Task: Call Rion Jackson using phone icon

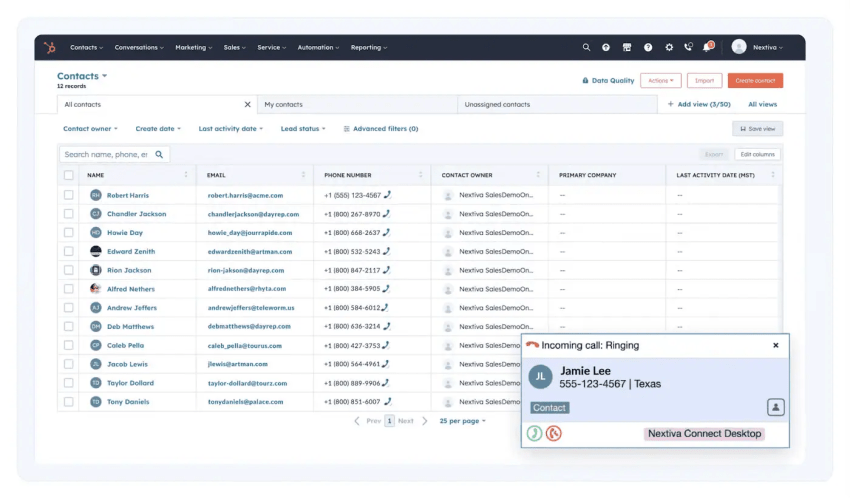Action: point(386,270)
